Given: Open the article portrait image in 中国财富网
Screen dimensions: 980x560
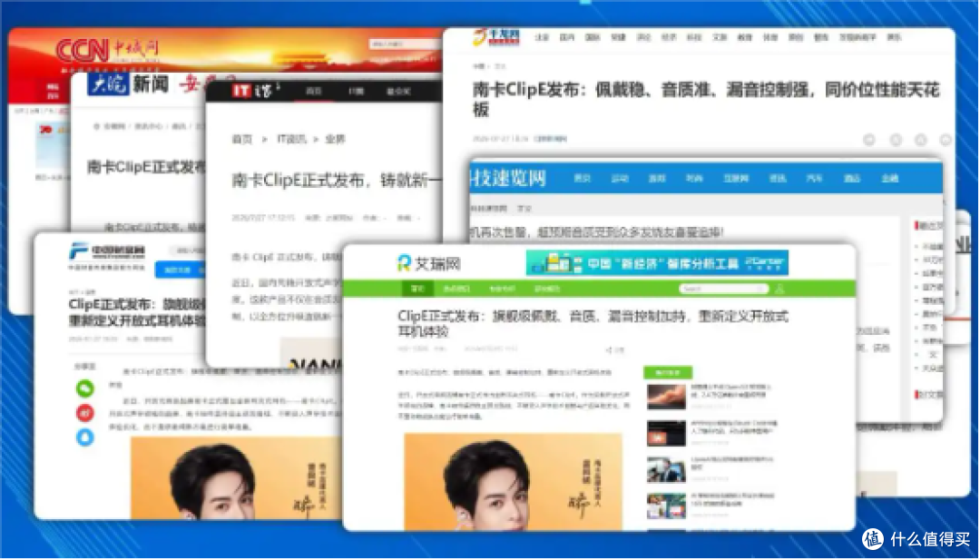Looking at the screenshot, I should [x=236, y=478].
